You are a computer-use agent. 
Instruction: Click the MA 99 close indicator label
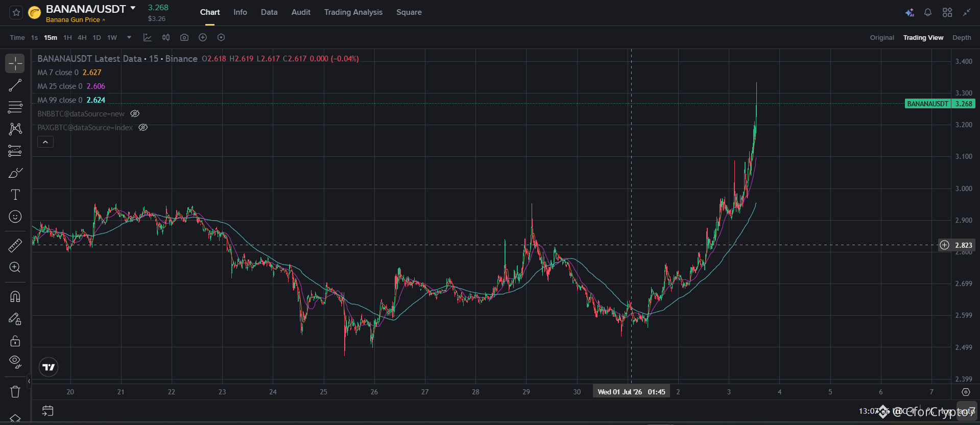60,100
